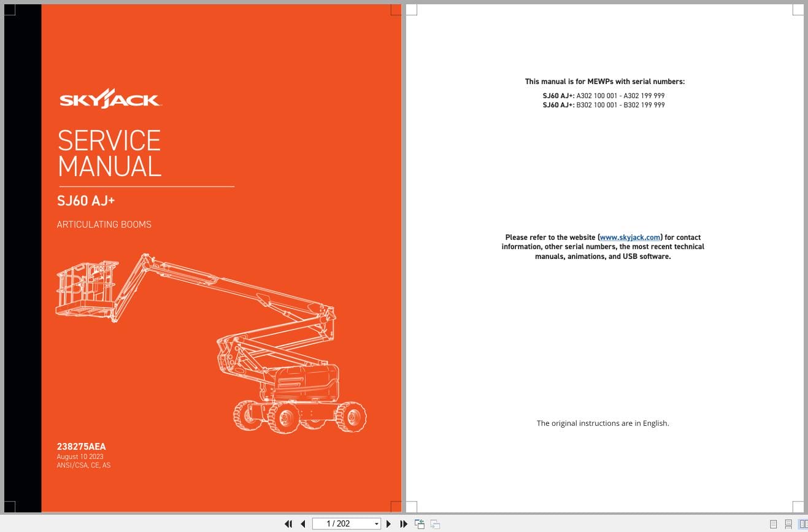Go back one page
Viewport: 808px width, 532px height.
[x=303, y=524]
